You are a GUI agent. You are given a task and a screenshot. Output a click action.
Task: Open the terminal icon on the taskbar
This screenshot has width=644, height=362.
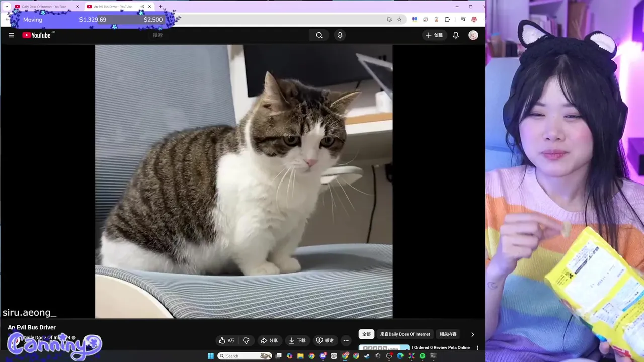click(433, 356)
